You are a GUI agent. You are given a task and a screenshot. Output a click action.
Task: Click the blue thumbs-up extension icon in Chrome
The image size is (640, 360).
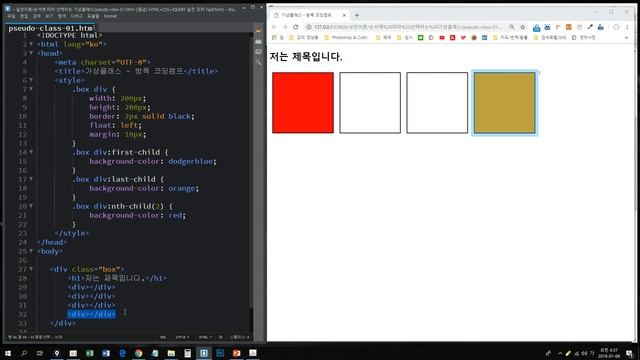[600, 27]
